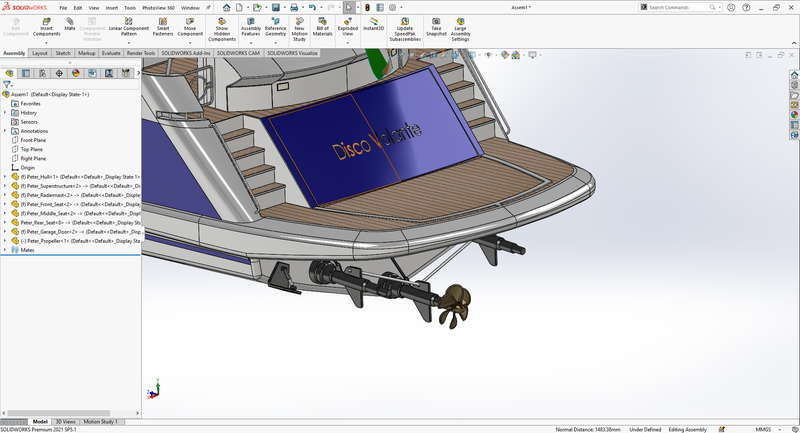Undo the last action
This screenshot has height=433, width=800.
click(x=312, y=8)
